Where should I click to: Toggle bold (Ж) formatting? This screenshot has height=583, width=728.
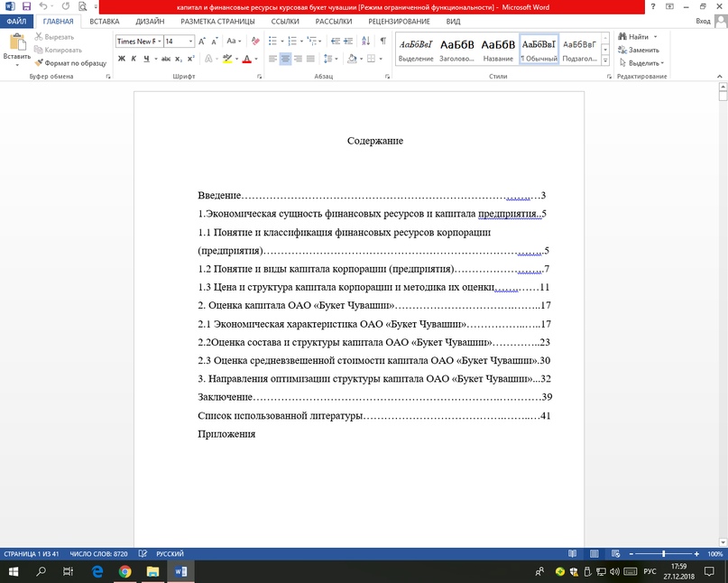point(122,59)
